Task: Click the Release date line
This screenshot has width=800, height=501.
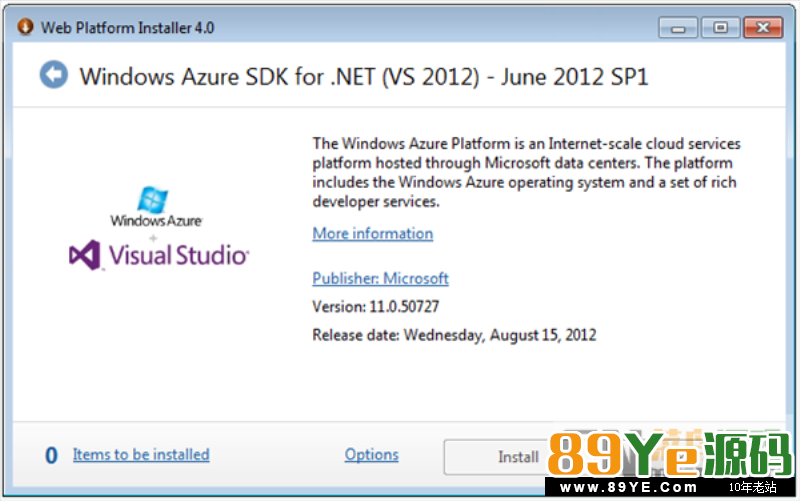Action: coord(454,335)
